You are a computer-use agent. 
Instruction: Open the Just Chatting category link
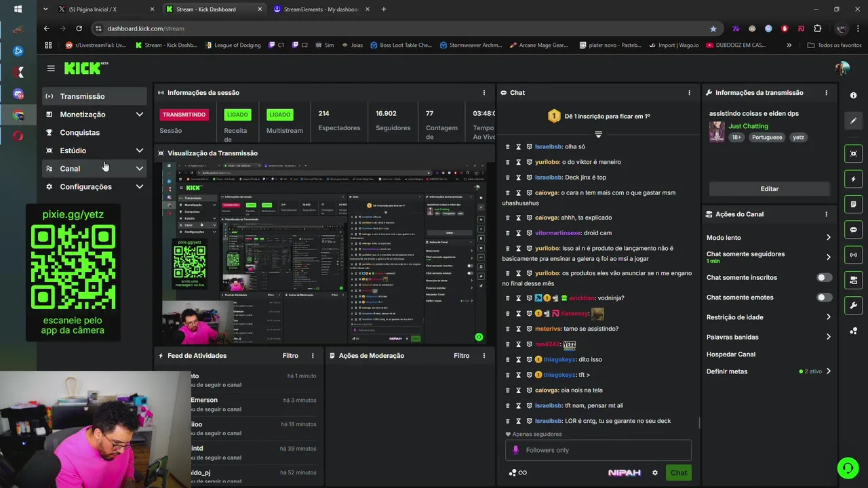click(748, 126)
